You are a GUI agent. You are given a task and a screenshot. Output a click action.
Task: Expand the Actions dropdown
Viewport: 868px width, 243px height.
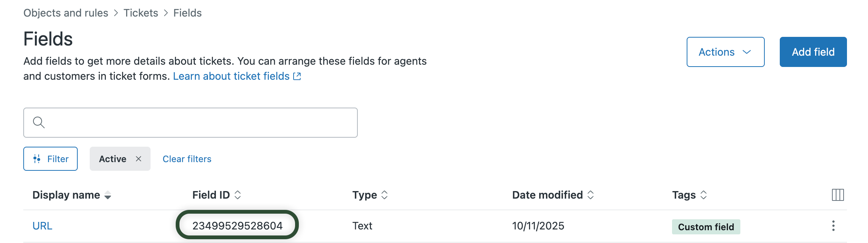(725, 52)
